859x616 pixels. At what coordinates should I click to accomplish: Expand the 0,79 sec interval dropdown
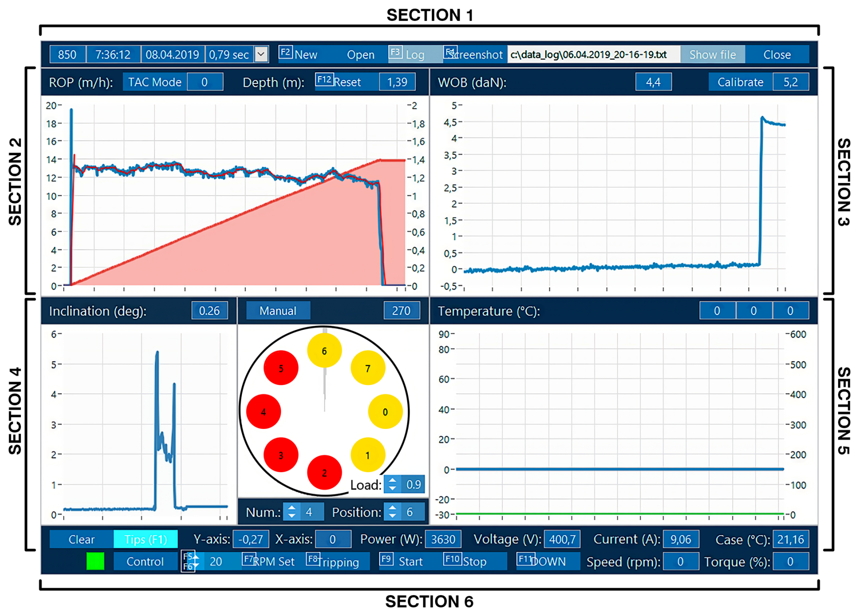[x=261, y=54]
